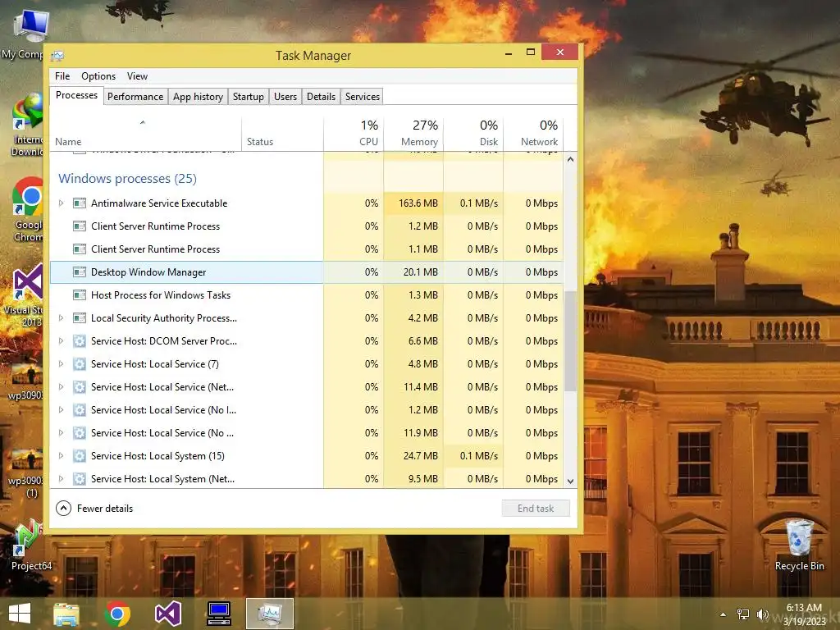Switch to the Services tab

pyautogui.click(x=362, y=97)
